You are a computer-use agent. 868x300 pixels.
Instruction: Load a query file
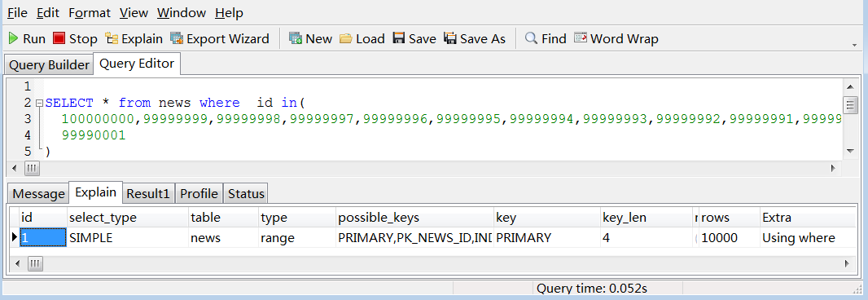[362, 39]
